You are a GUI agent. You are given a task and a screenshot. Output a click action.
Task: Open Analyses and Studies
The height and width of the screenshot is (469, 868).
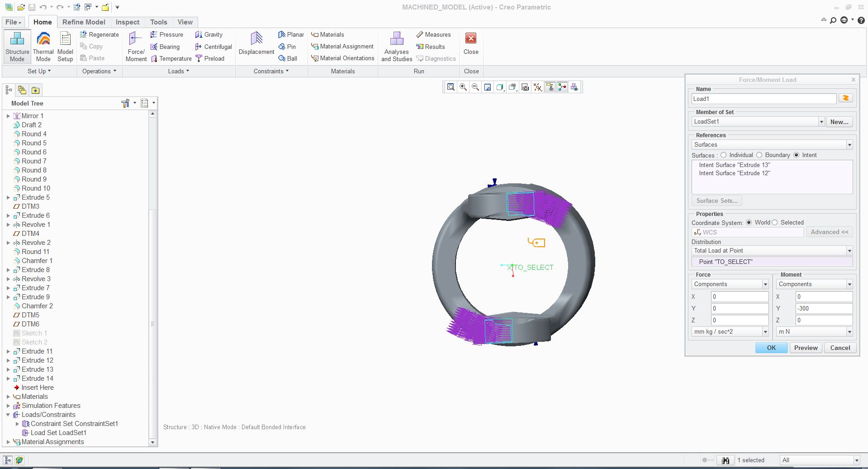(x=397, y=47)
